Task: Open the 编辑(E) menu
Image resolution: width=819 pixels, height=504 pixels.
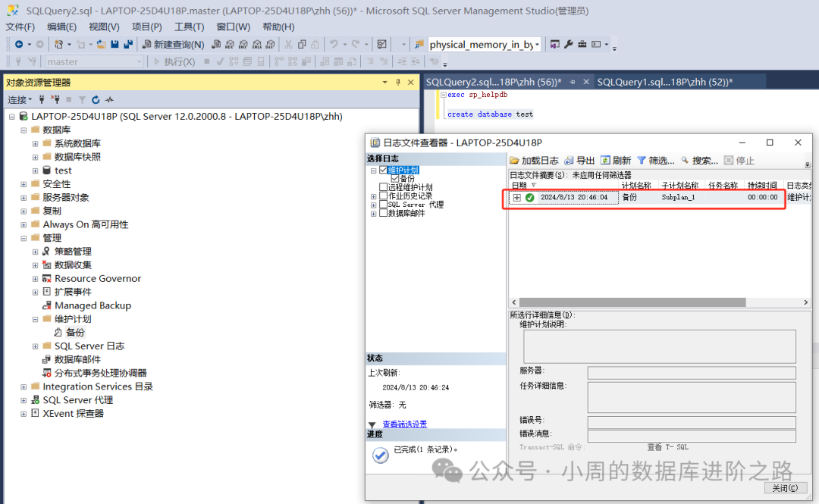Action: [x=61, y=27]
